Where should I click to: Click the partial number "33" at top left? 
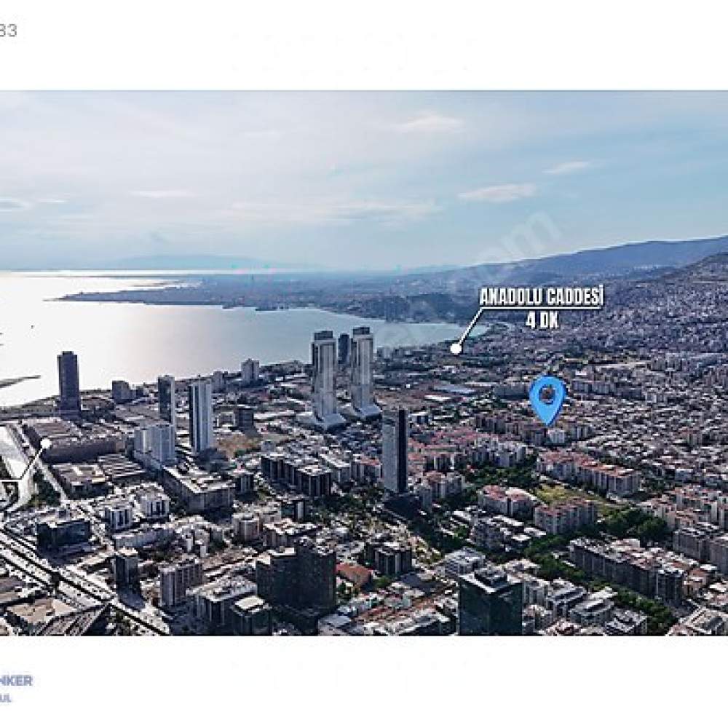[x=8, y=31]
